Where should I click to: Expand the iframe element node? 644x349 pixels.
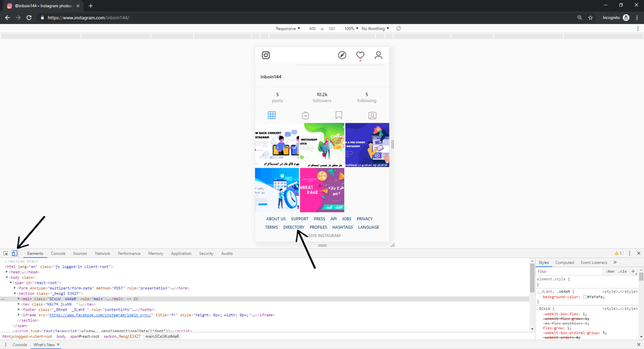19,315
